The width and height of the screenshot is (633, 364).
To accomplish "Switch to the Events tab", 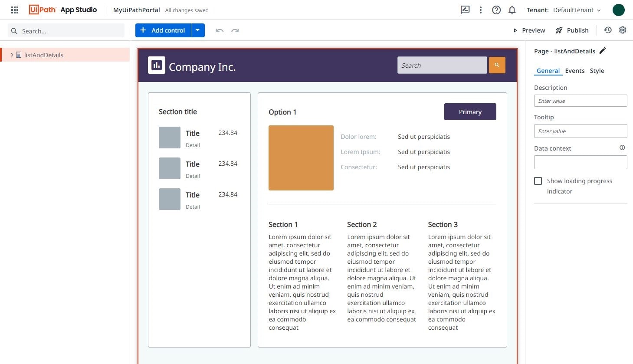I will (575, 70).
